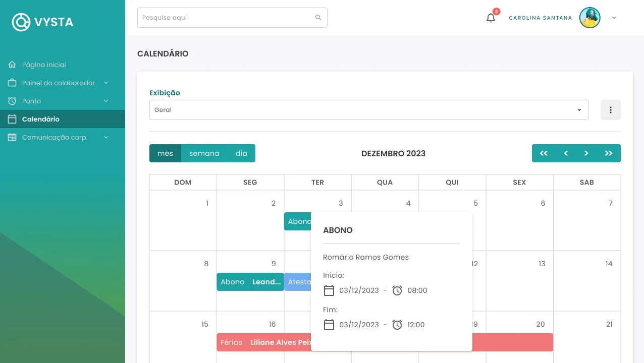Open the Abono Leand... event
Screen dimensions: 644x363
pos(250,282)
